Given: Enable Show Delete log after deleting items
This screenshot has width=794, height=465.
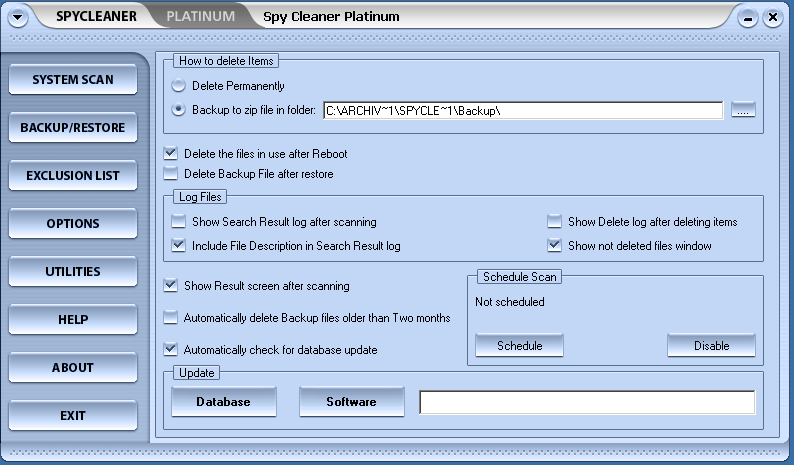Looking at the screenshot, I should 554,221.
